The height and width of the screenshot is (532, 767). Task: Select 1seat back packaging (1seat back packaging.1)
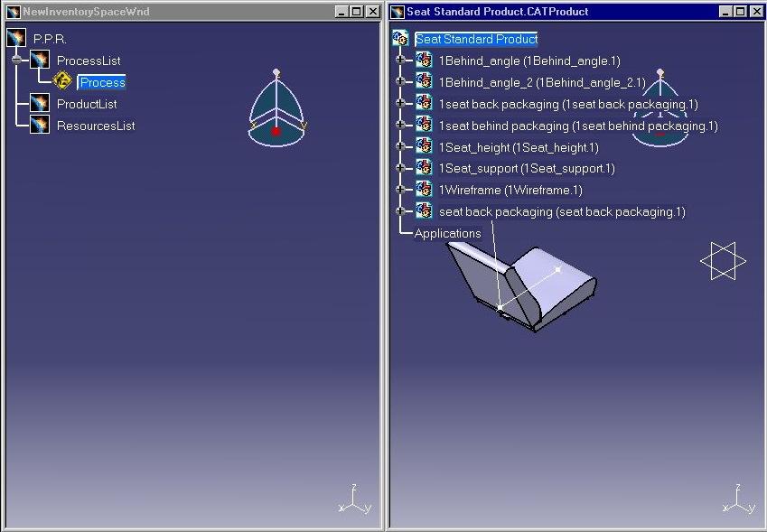568,104
